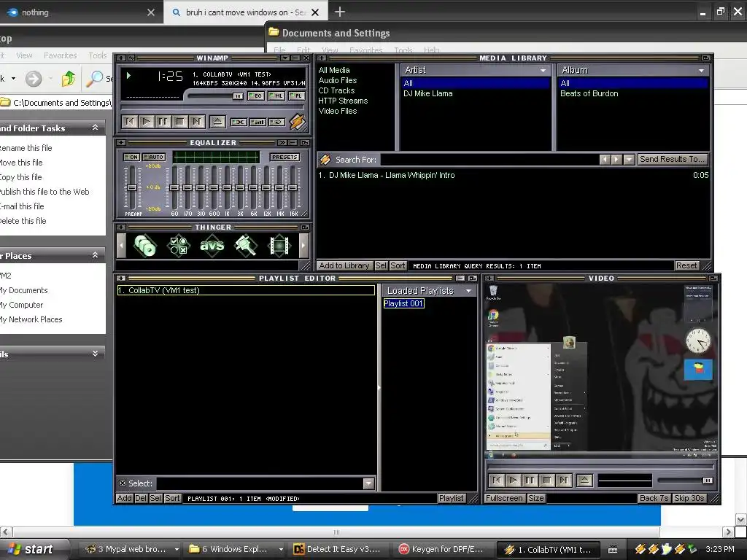This screenshot has height=560, width=747.
Task: Click Video window volume slider handle
Action: [x=708, y=481]
